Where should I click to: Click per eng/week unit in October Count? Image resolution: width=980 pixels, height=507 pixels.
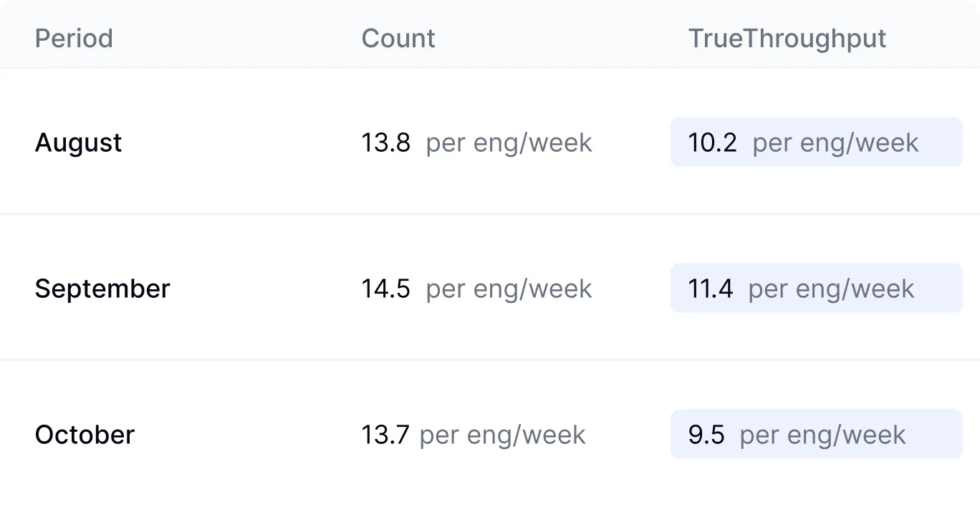[x=503, y=435]
